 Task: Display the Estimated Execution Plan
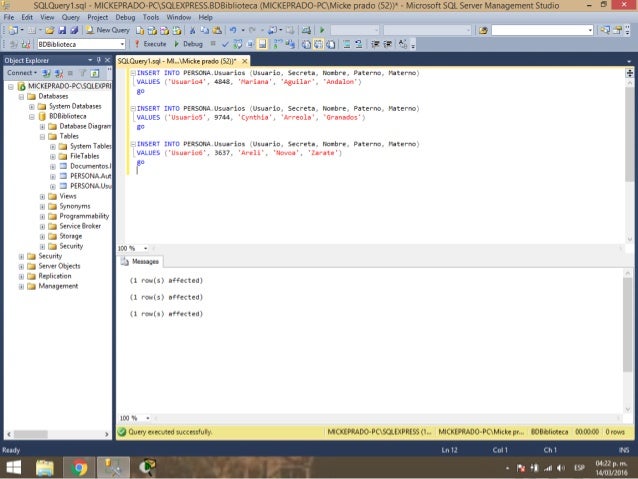[237, 44]
